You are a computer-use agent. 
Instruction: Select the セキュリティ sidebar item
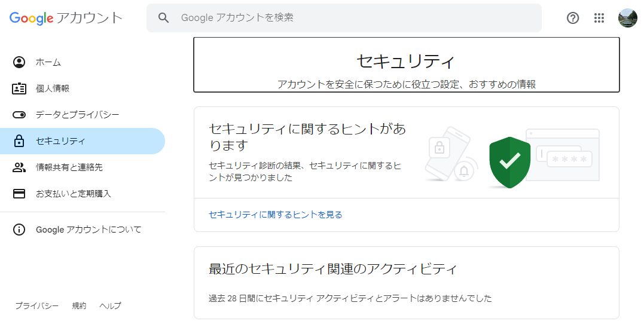[82, 141]
